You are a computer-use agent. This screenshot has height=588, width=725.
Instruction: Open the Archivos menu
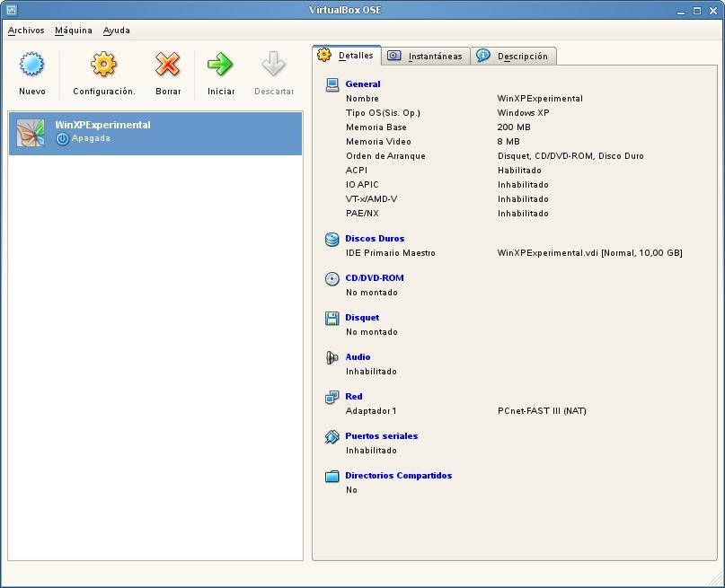point(26,31)
